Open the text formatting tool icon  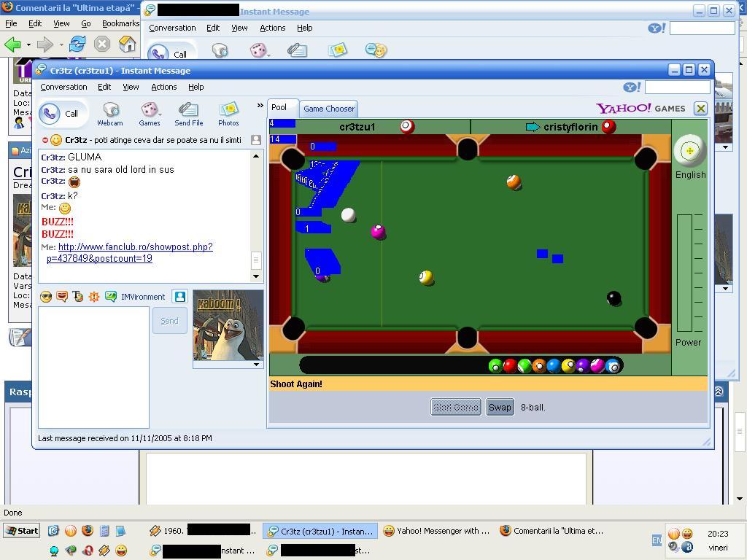(77, 297)
